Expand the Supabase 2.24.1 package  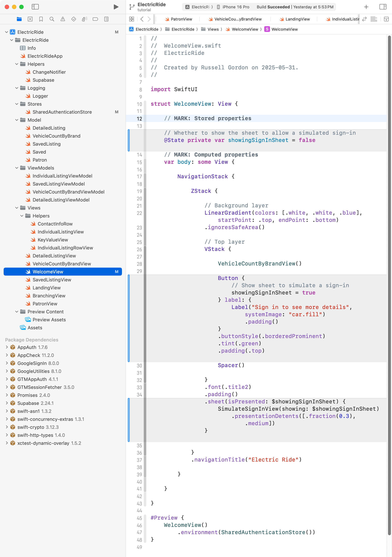(x=7, y=403)
